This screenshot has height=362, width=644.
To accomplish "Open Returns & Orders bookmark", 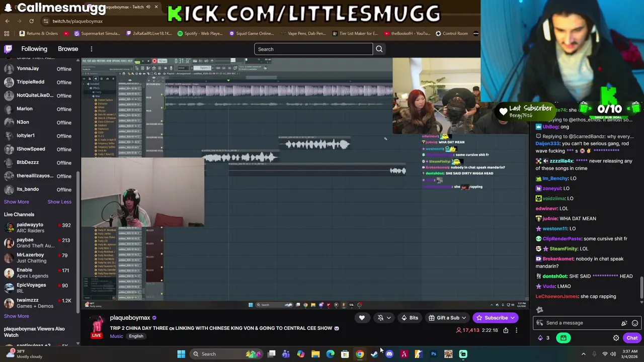I will pyautogui.click(x=39, y=34).
